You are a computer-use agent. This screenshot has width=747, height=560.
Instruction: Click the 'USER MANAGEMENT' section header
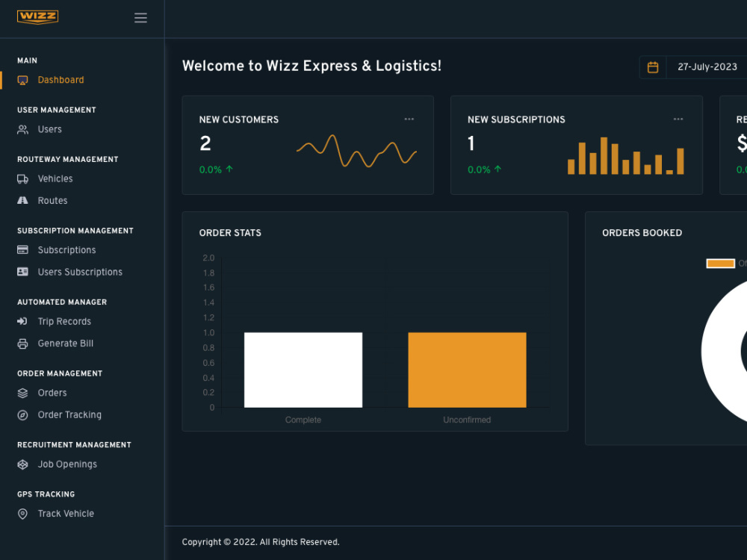point(57,110)
